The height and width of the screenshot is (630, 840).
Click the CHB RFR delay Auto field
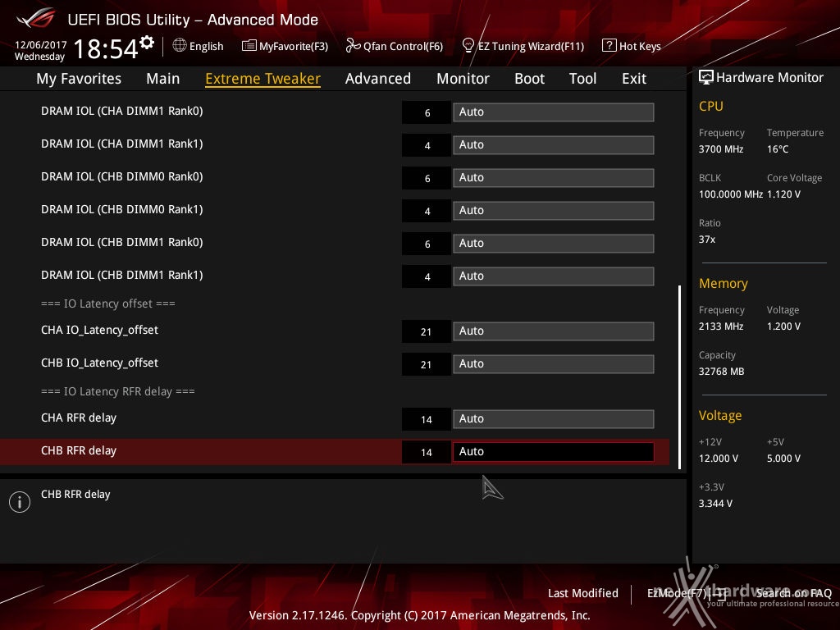554,452
